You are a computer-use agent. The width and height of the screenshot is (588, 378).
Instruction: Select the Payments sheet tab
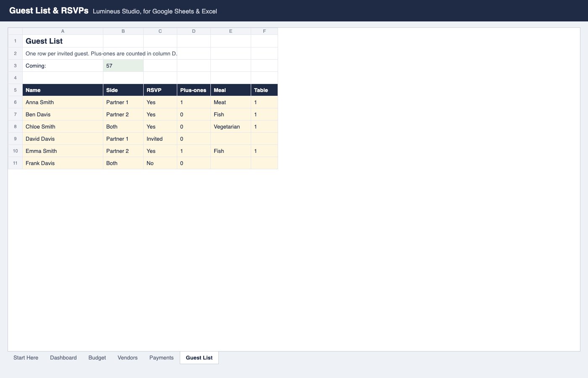[x=161, y=358]
